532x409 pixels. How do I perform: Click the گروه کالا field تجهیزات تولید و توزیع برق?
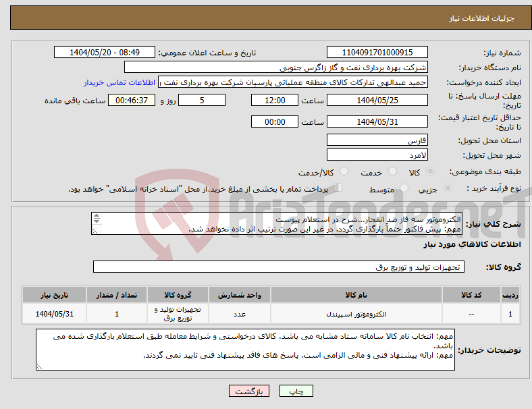coord(279,267)
